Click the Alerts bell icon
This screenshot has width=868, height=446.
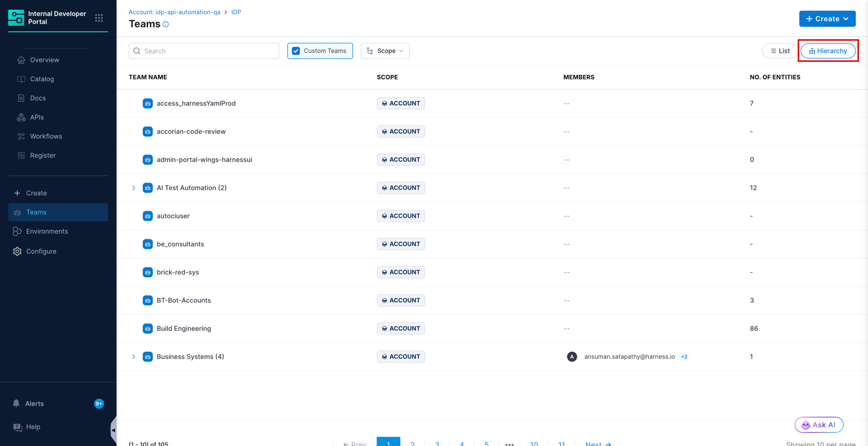click(16, 403)
